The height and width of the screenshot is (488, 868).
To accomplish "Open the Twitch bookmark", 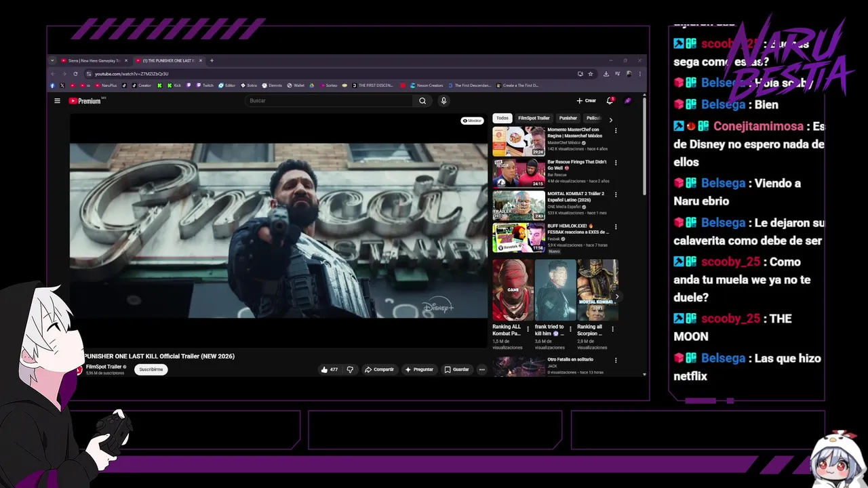I will point(205,85).
